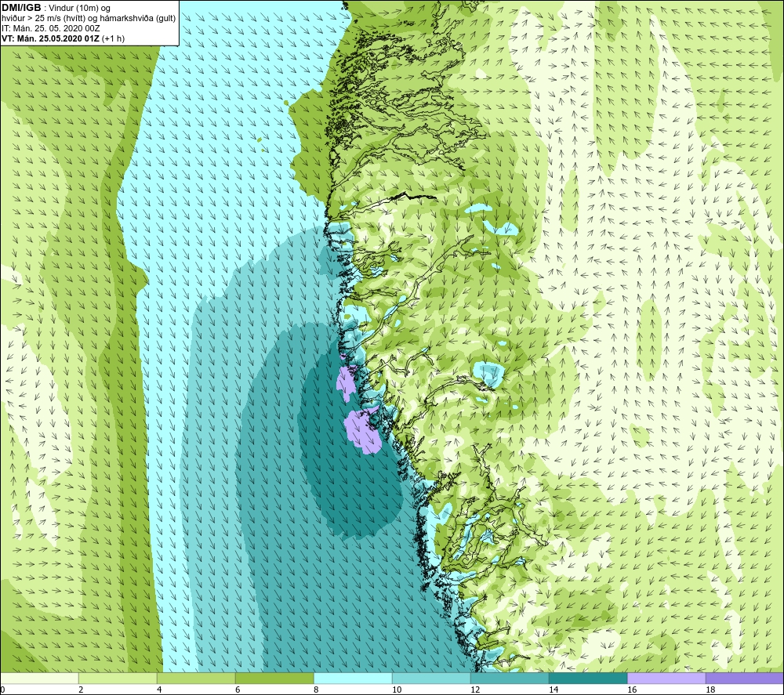Click the smaller upper lavender wind patch on the map

tap(346, 384)
